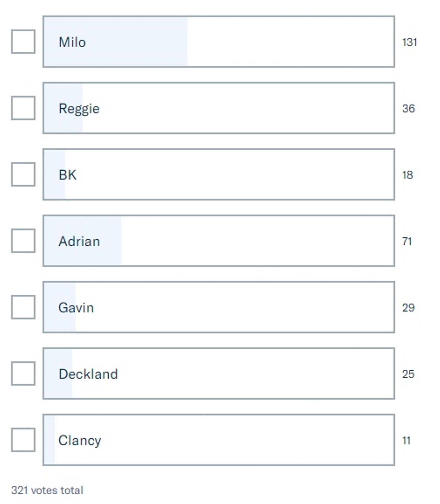The image size is (440, 504).
Task: Click Milo's vote count of 131
Action: coord(409,42)
